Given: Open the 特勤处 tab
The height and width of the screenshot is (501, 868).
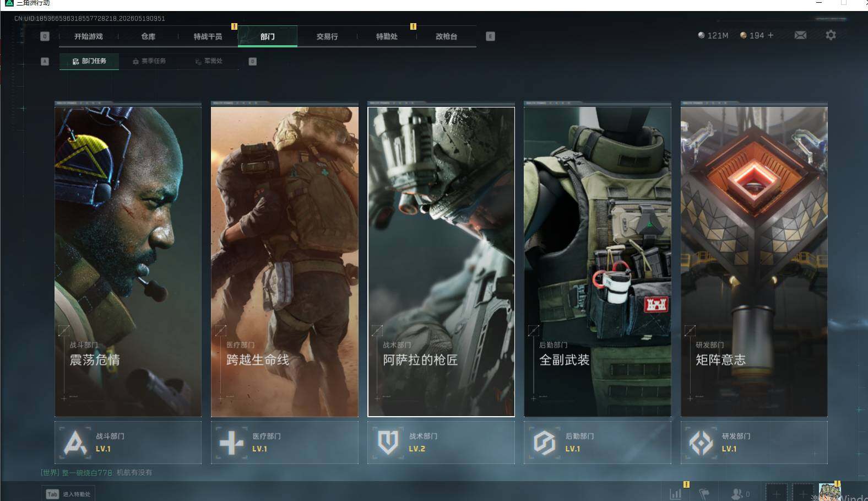Looking at the screenshot, I should pyautogui.click(x=387, y=36).
